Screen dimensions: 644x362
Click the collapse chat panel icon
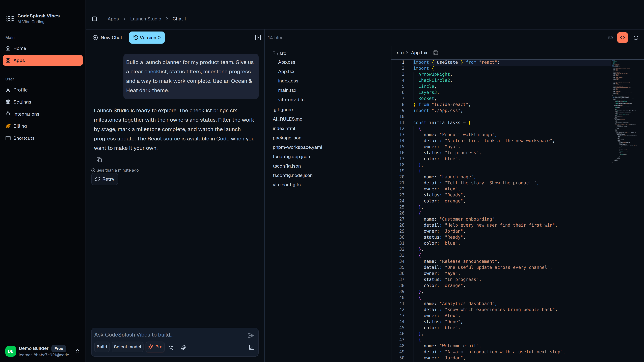(258, 38)
